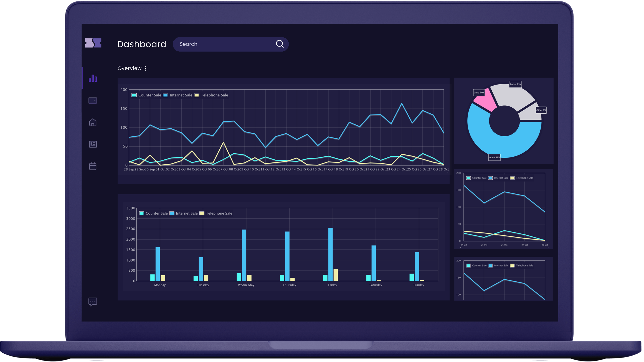The height and width of the screenshot is (362, 644).
Task: Toggle Counter Sale in the main line chart legend
Action: [x=146, y=95]
